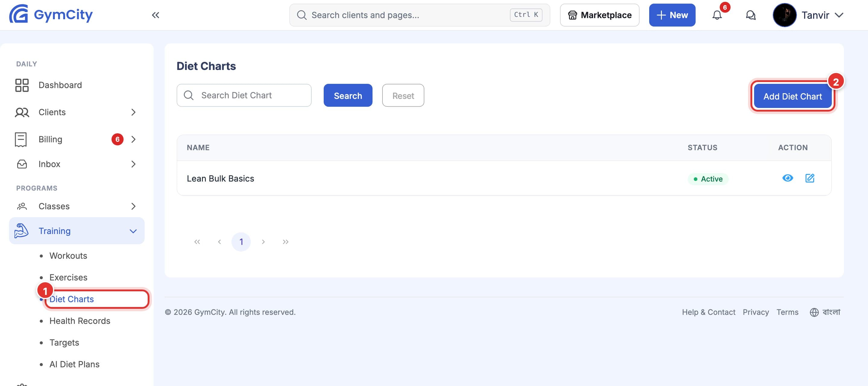868x386 pixels.
Task: Click Add Diet Chart button
Action: [793, 96]
